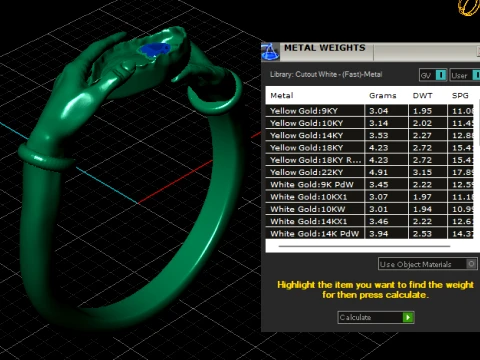480x360 pixels.
Task: Click the blue gemstone on the ring
Action: (x=155, y=49)
